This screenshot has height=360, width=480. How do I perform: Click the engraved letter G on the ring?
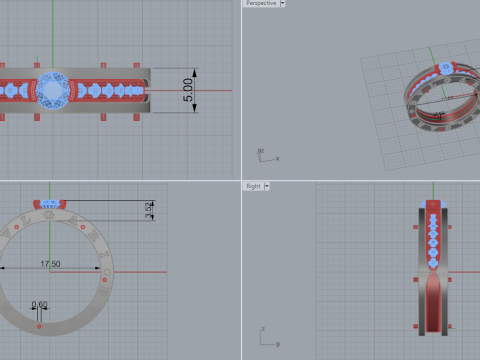49,216
